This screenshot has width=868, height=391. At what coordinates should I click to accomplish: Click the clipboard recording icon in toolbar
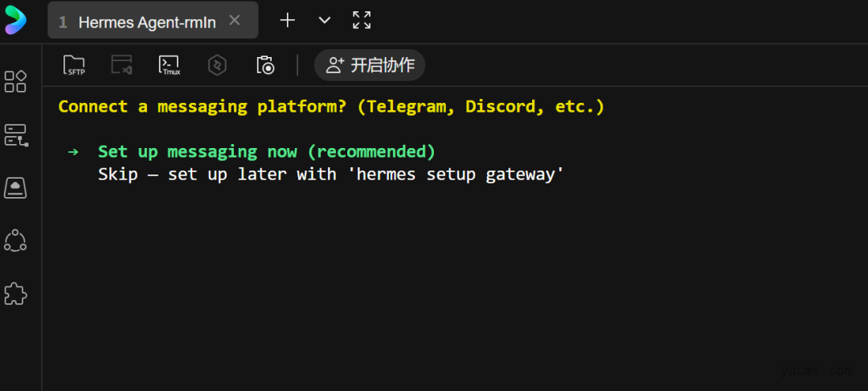coord(265,65)
